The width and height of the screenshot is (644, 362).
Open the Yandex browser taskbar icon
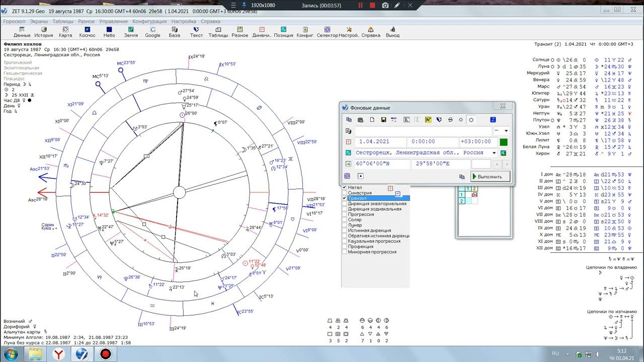(x=59, y=354)
